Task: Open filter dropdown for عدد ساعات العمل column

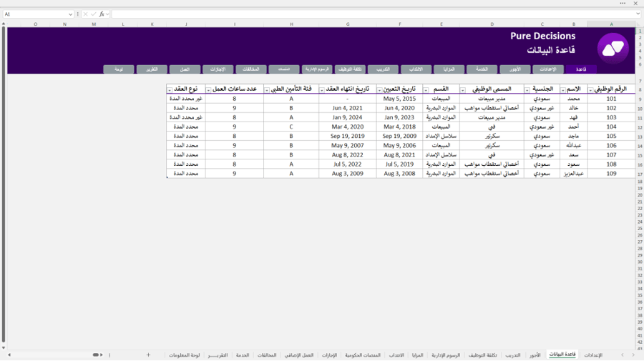Action: [208, 90]
